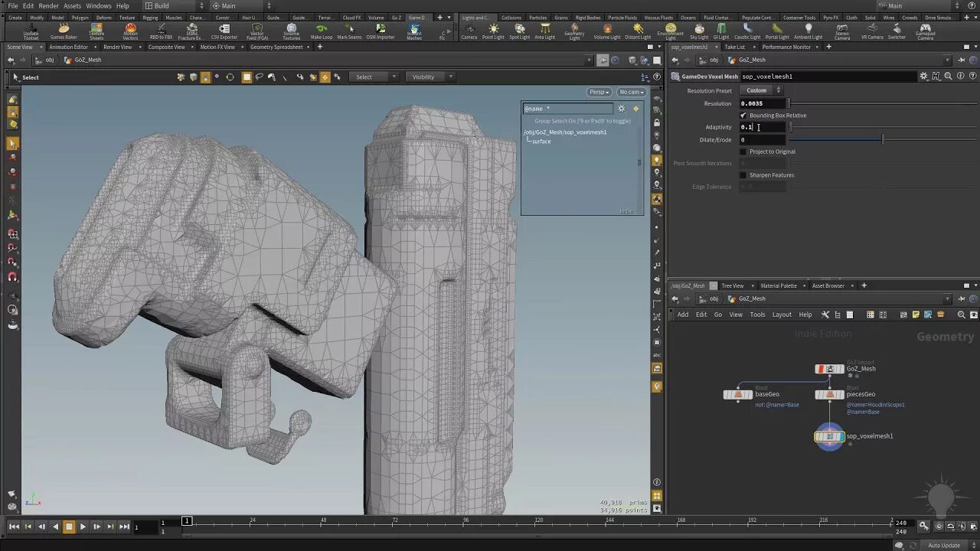Select the Motion Vectors shelf tool
980x551 pixels.
pyautogui.click(x=130, y=31)
